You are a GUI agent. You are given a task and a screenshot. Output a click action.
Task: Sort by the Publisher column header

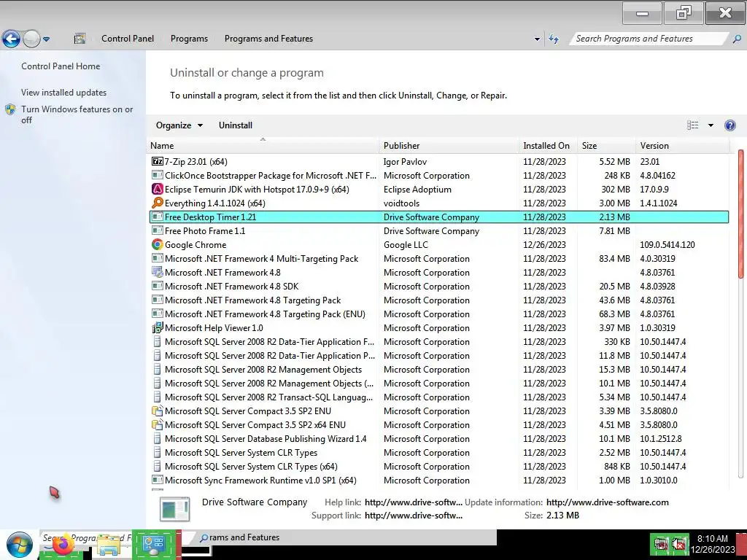click(x=449, y=146)
